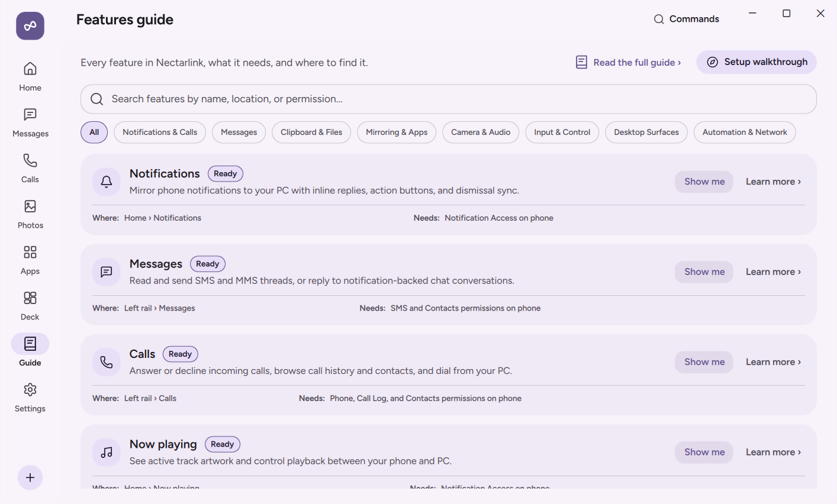Filter by Automation & Network
837x504 pixels.
[x=745, y=133]
